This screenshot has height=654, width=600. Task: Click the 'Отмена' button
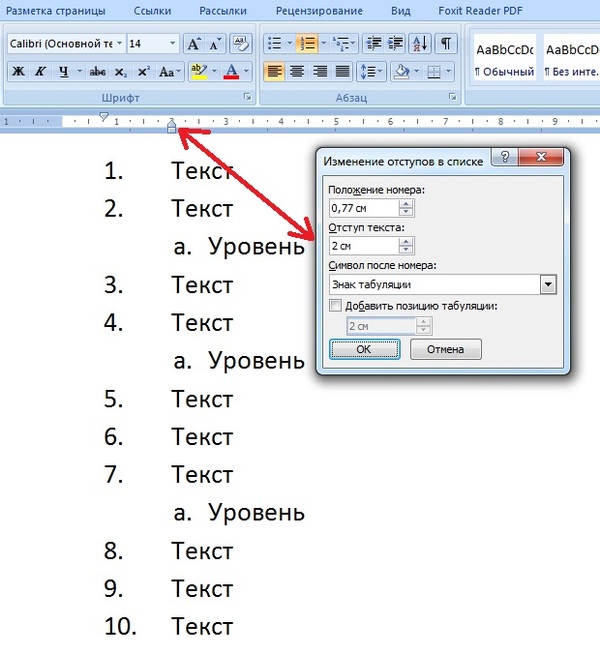point(445,349)
